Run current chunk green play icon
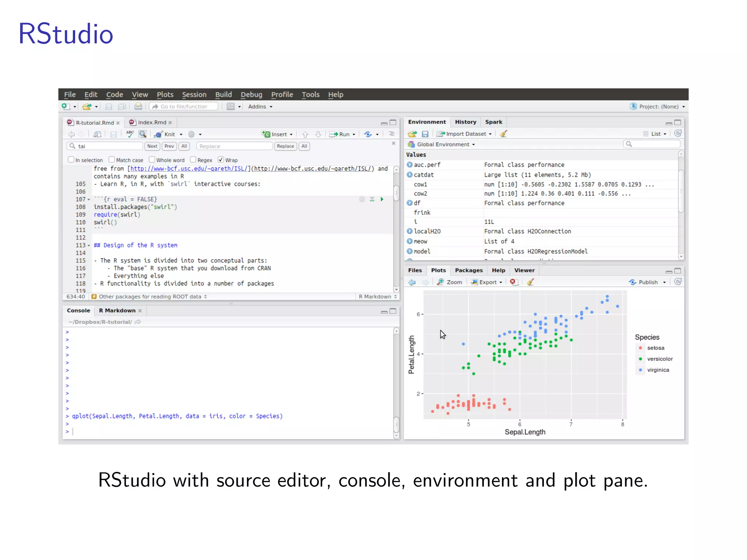Image resolution: width=747 pixels, height=560 pixels. click(x=382, y=199)
